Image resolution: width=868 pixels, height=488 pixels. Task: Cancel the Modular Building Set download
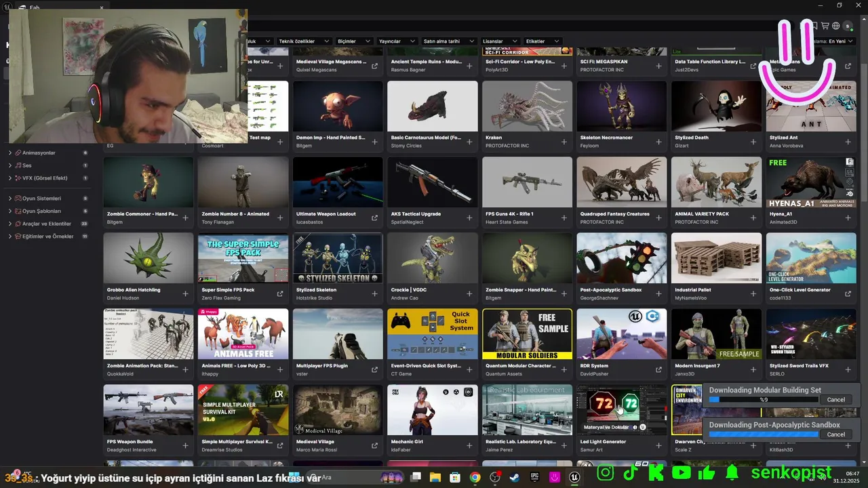836,400
